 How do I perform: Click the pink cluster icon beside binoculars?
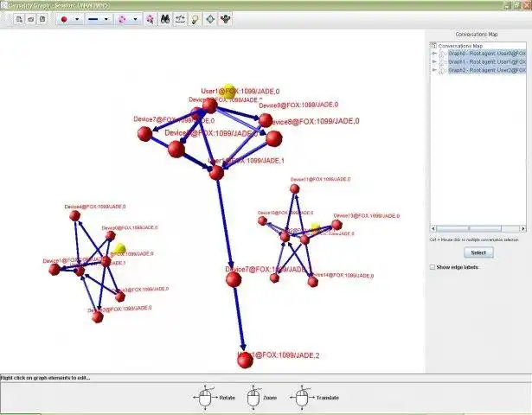point(151,19)
